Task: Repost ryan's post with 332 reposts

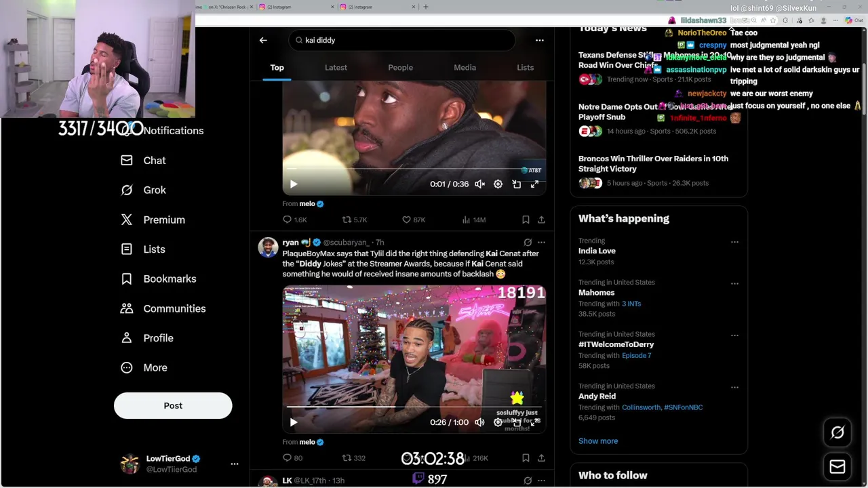Action: [353, 458]
